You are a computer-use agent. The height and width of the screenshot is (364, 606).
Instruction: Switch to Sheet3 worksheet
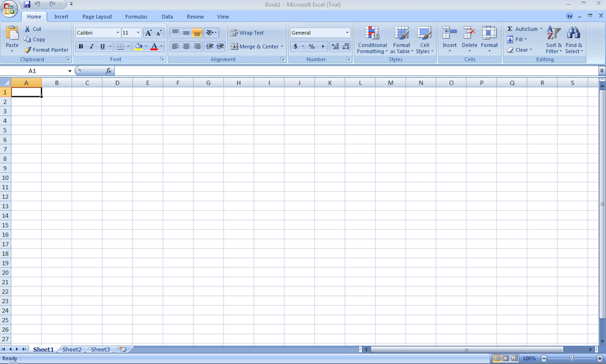coord(100,349)
